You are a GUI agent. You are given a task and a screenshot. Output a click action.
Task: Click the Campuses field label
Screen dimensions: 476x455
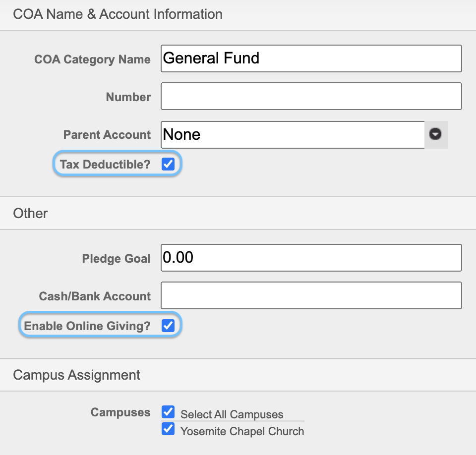click(120, 412)
